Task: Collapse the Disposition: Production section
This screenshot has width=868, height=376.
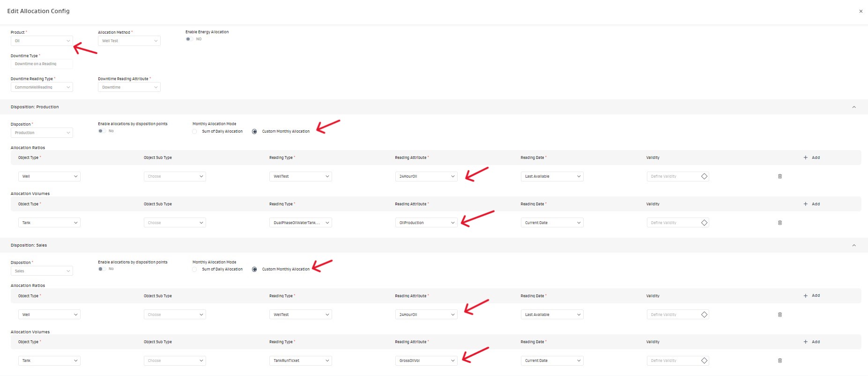Action: tap(853, 107)
